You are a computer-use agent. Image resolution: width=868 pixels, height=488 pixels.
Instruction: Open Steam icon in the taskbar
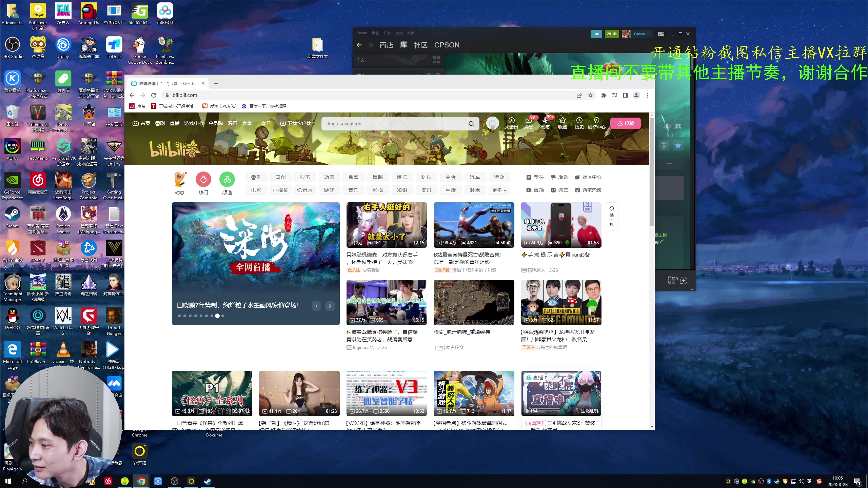(208, 481)
